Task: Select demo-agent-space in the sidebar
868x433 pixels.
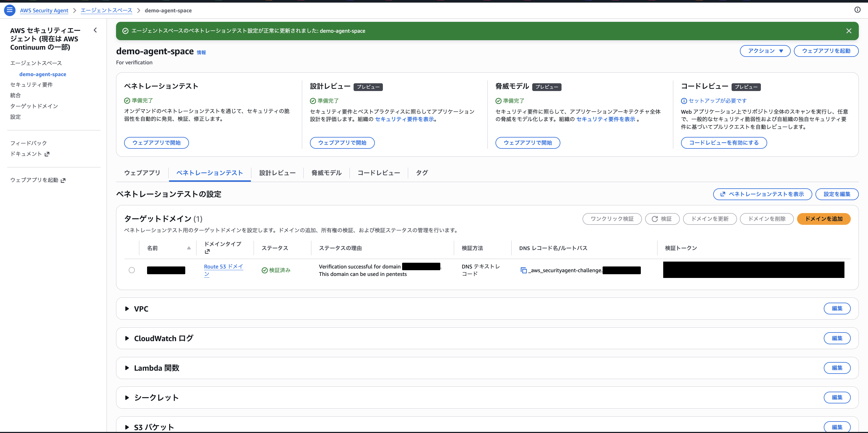Action: pyautogui.click(x=43, y=74)
